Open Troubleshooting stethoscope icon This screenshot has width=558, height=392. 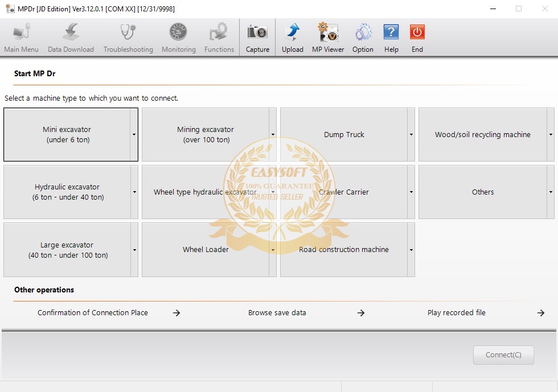coord(128,32)
